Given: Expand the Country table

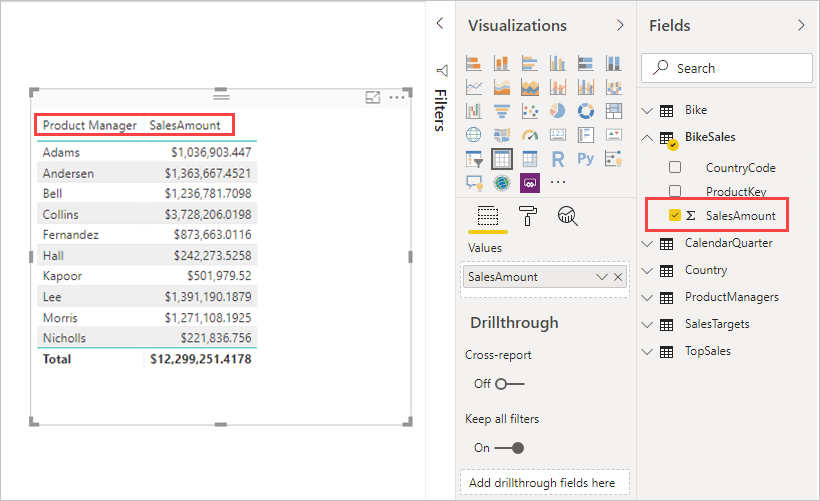Looking at the screenshot, I should (x=647, y=271).
